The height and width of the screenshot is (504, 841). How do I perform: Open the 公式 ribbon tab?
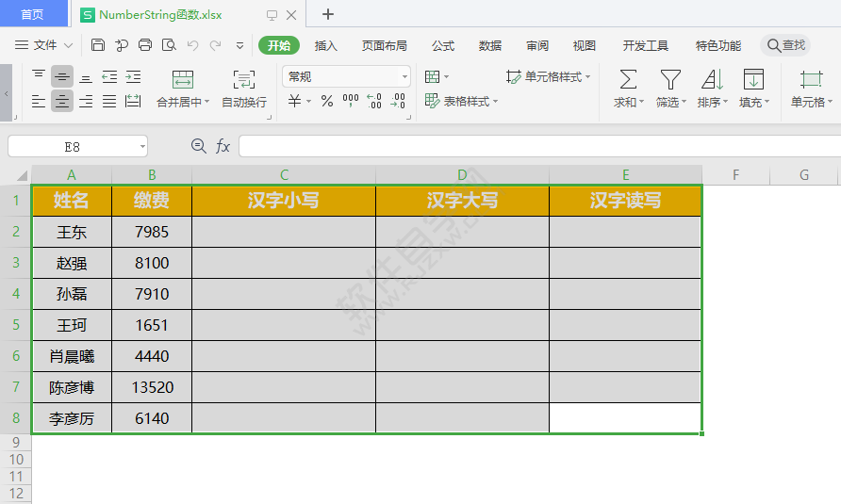click(x=443, y=45)
